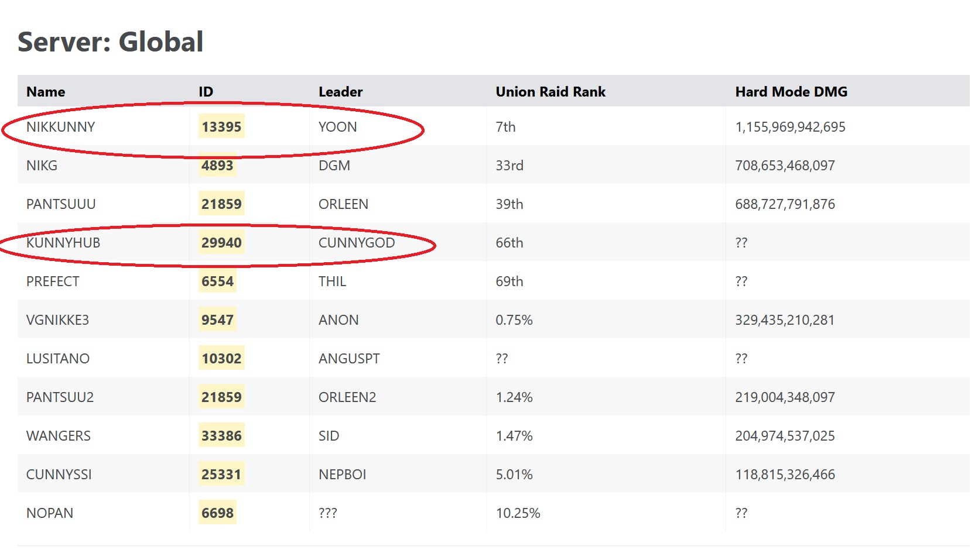The height and width of the screenshot is (560, 978).
Task: Click damage value 219,004,348,097
Action: click(x=785, y=397)
